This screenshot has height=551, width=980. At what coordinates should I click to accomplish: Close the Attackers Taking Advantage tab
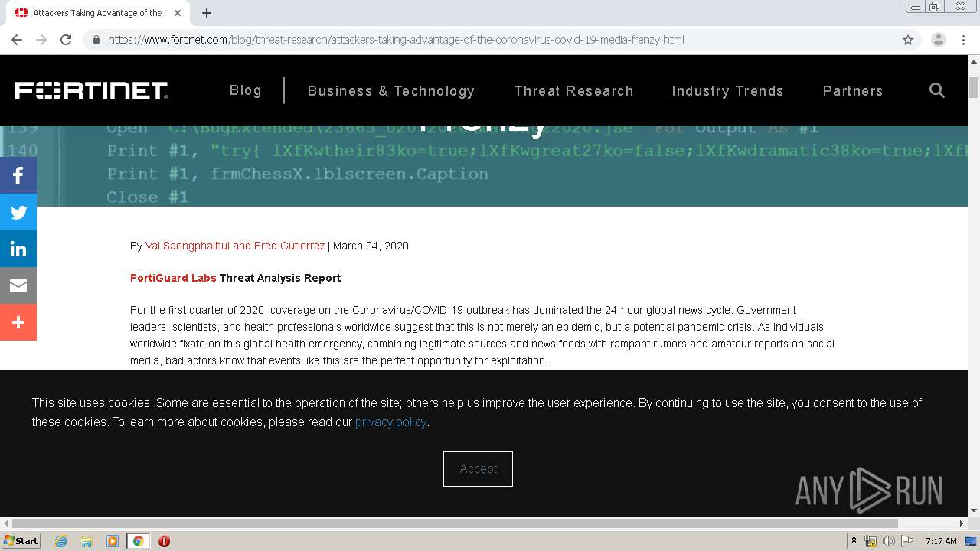178,13
